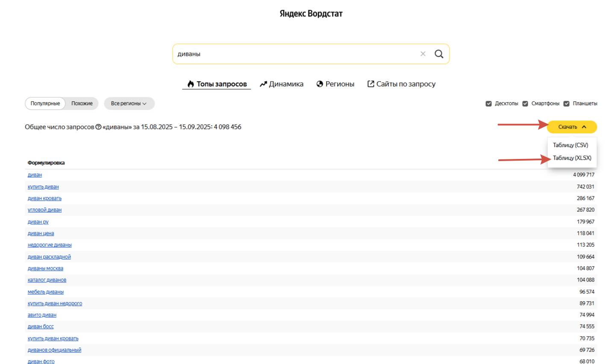609x364 pixels.
Task: Click the flame icon on Топы запросов
Action: click(x=191, y=84)
